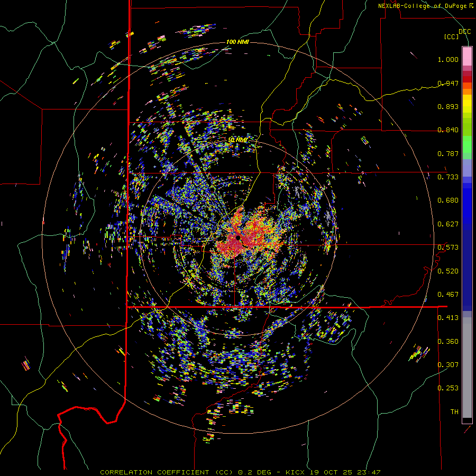This screenshot has width=476, height=476.
Task: Click the bright green band of color bar
Action: (467, 144)
